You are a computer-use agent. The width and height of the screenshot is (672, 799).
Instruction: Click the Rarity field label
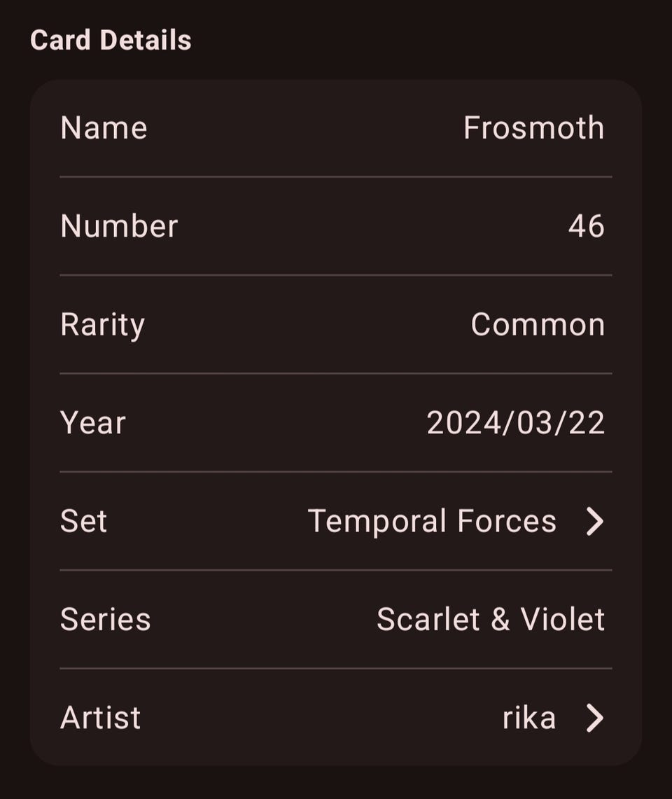pyautogui.click(x=102, y=325)
